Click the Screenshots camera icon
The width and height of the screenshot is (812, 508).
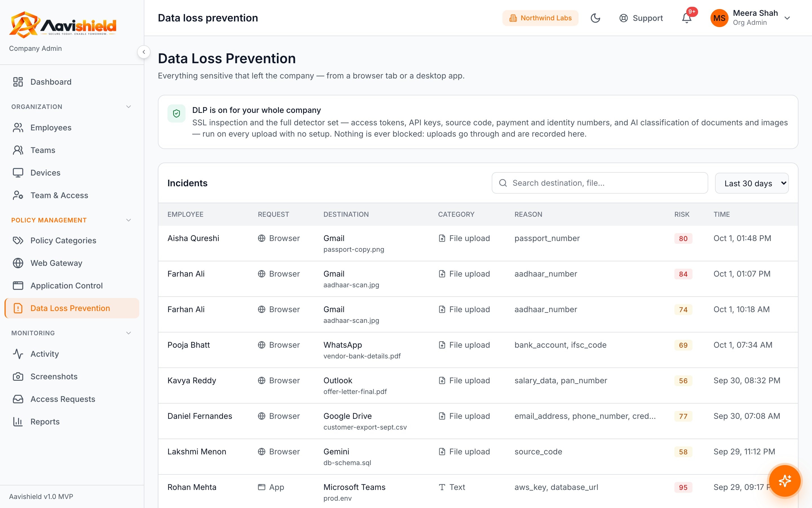tap(18, 376)
